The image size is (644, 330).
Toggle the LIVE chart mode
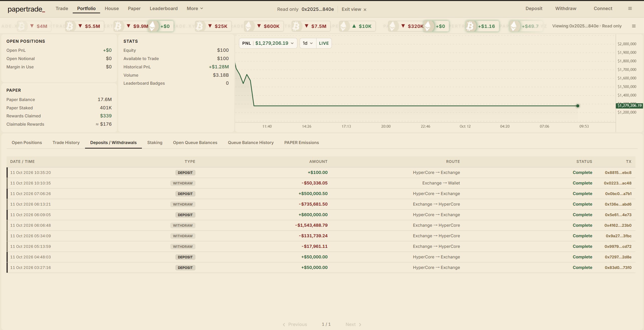click(324, 43)
